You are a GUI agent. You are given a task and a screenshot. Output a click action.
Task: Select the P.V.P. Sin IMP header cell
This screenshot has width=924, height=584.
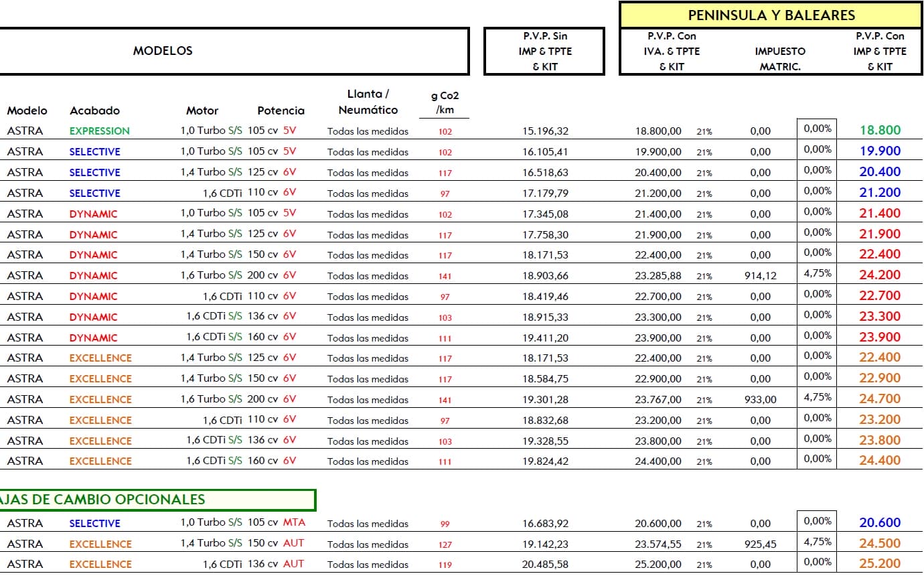pos(544,51)
